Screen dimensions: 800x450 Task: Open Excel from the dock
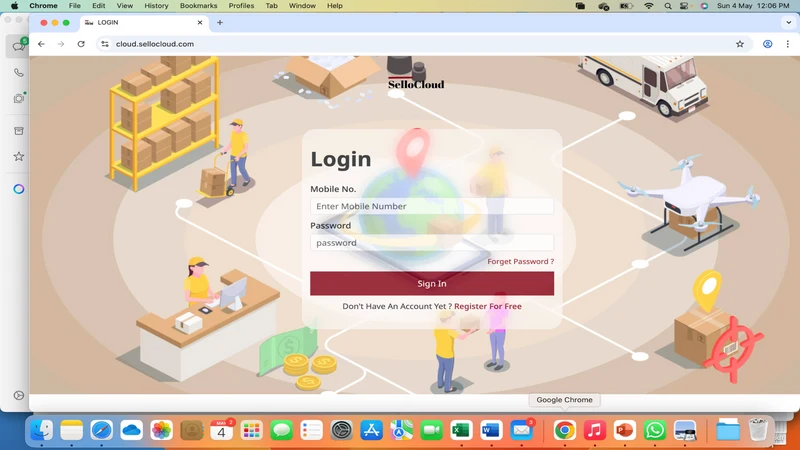(x=461, y=430)
